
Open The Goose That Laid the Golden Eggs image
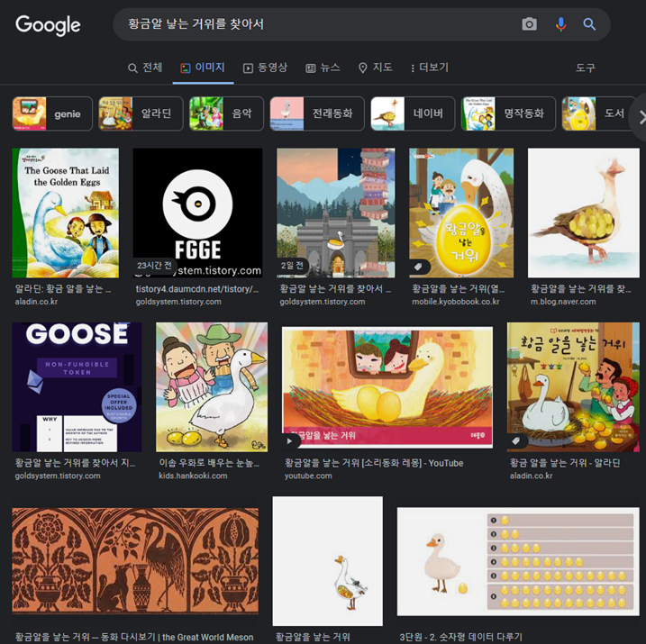(66, 213)
